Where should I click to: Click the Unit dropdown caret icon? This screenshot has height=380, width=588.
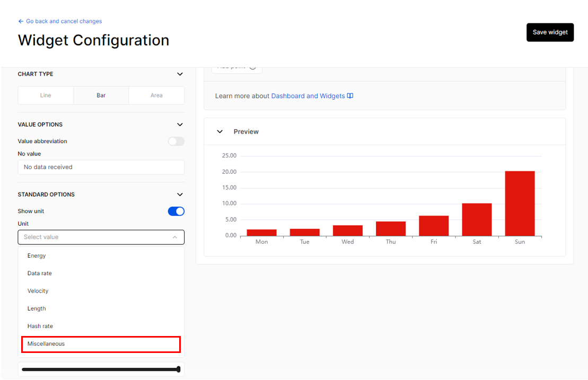pos(175,237)
